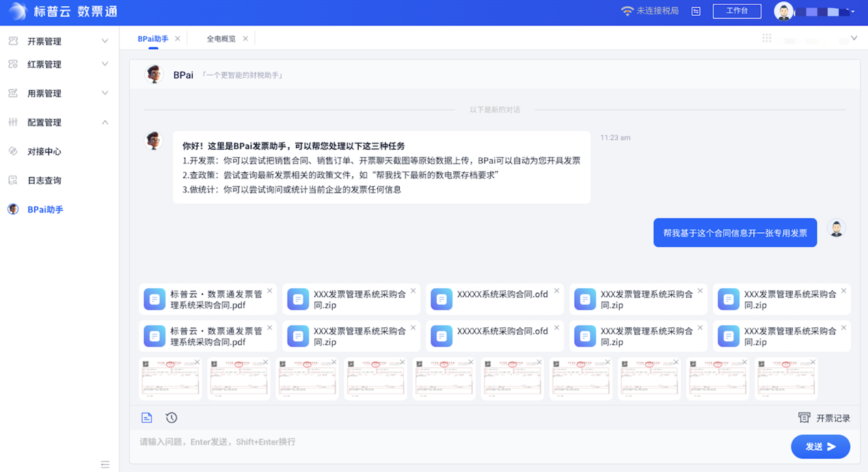868x472 pixels.
Task: Open the last invoice thumbnail
Action: 786,378
